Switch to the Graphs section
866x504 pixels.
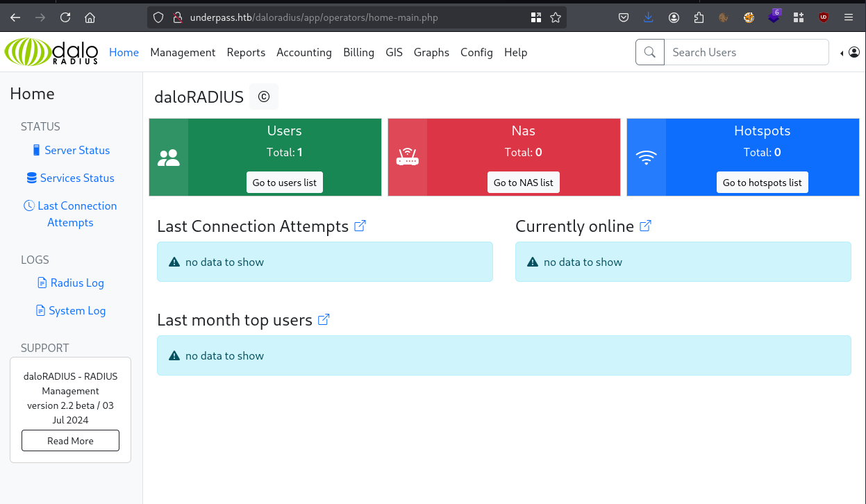[x=431, y=52]
